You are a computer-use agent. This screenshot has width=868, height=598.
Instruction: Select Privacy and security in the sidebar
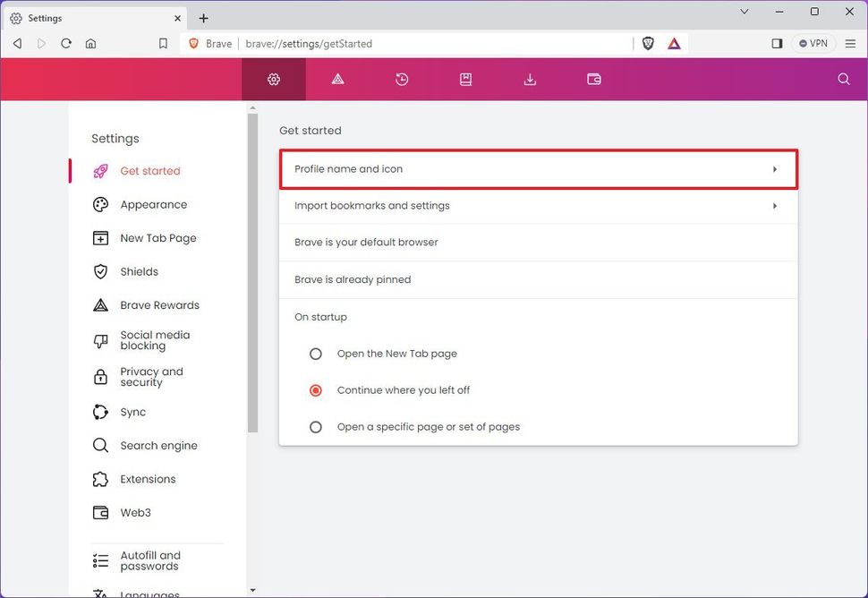tap(151, 376)
